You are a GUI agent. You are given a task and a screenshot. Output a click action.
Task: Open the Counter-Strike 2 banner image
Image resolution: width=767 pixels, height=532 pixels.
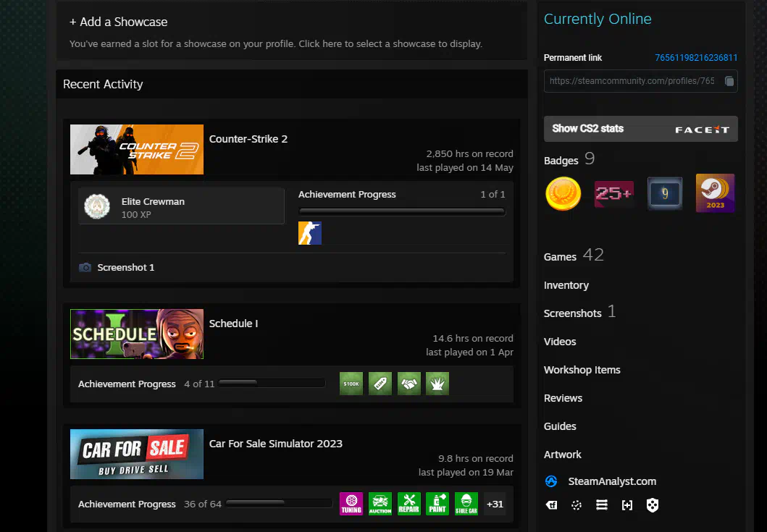point(137,149)
